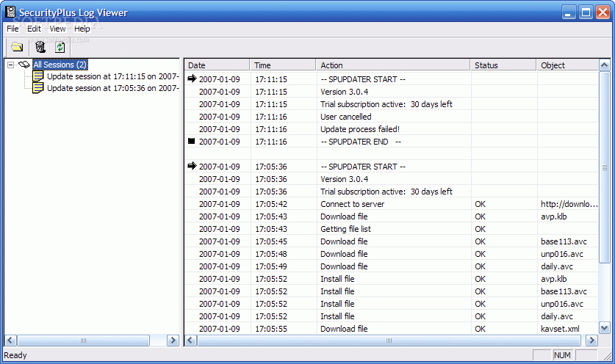Select All Sessions (2) in tree
Screen dimensions: 615x364
[60, 65]
